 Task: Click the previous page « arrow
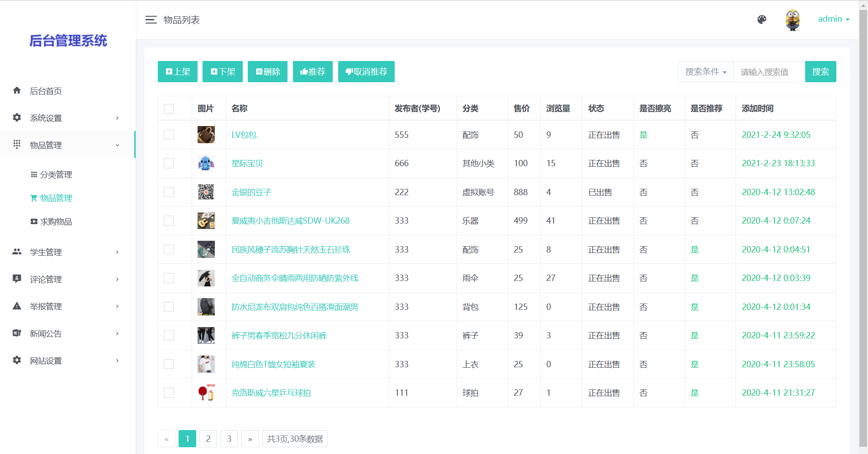[x=166, y=439]
